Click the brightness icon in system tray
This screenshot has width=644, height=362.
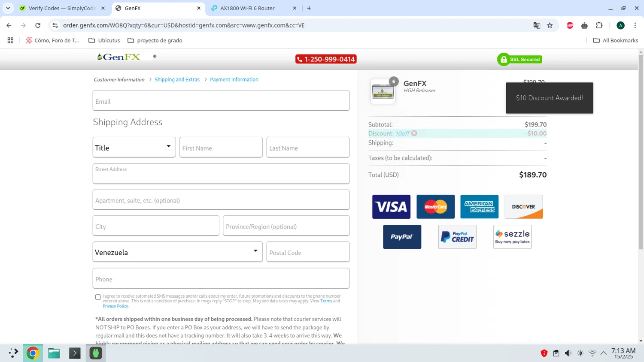coord(580,353)
